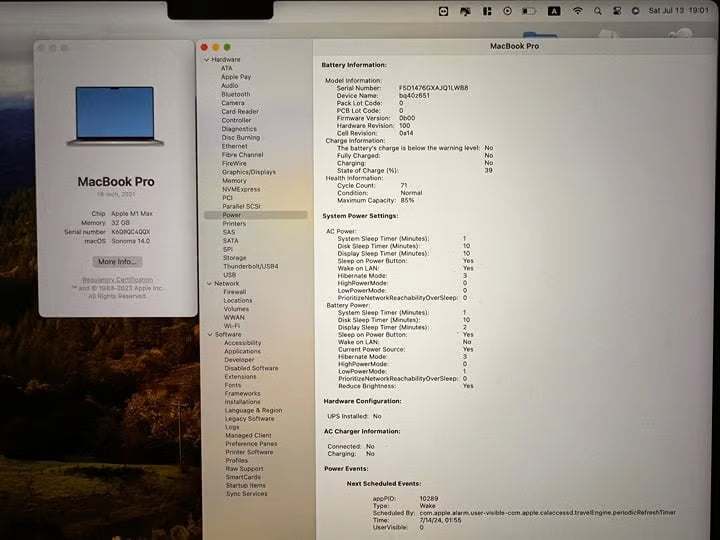Select Disc Burning in the sidebar
Image resolution: width=720 pixels, height=540 pixels.
241,137
